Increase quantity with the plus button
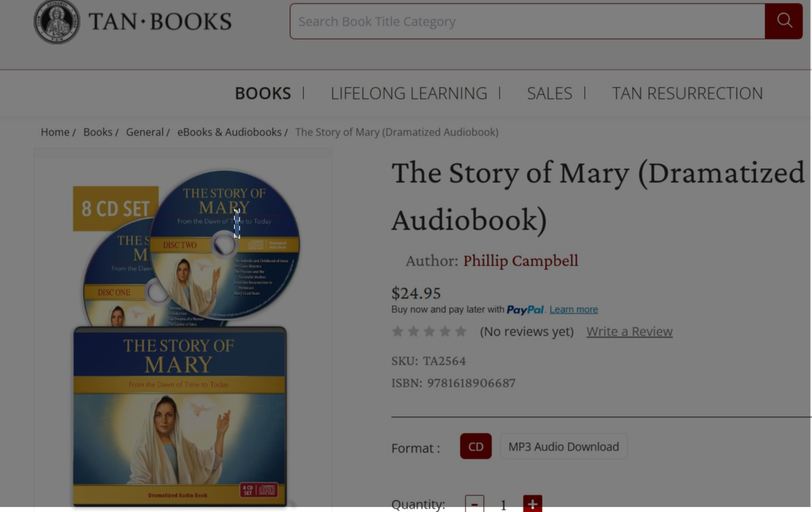The height and width of the screenshot is (512, 812). point(532,504)
